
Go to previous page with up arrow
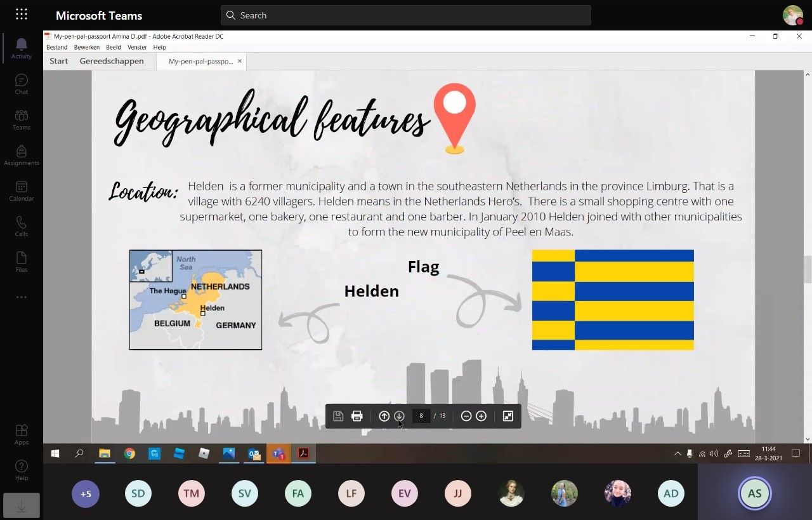tap(384, 416)
